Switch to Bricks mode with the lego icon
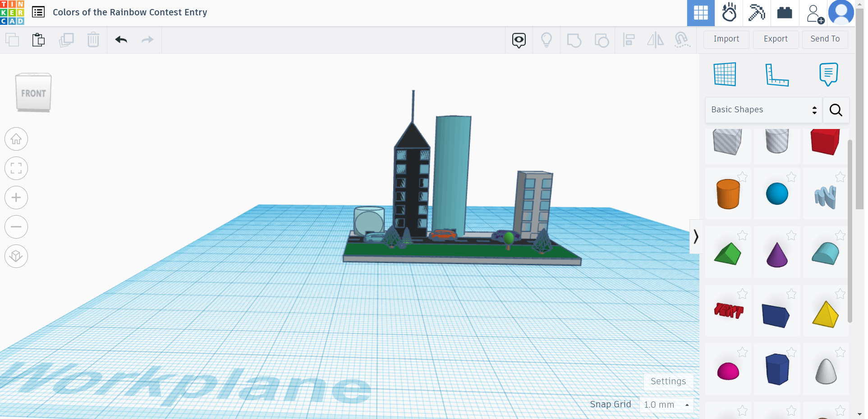Image resolution: width=868 pixels, height=419 pixels. click(x=785, y=13)
